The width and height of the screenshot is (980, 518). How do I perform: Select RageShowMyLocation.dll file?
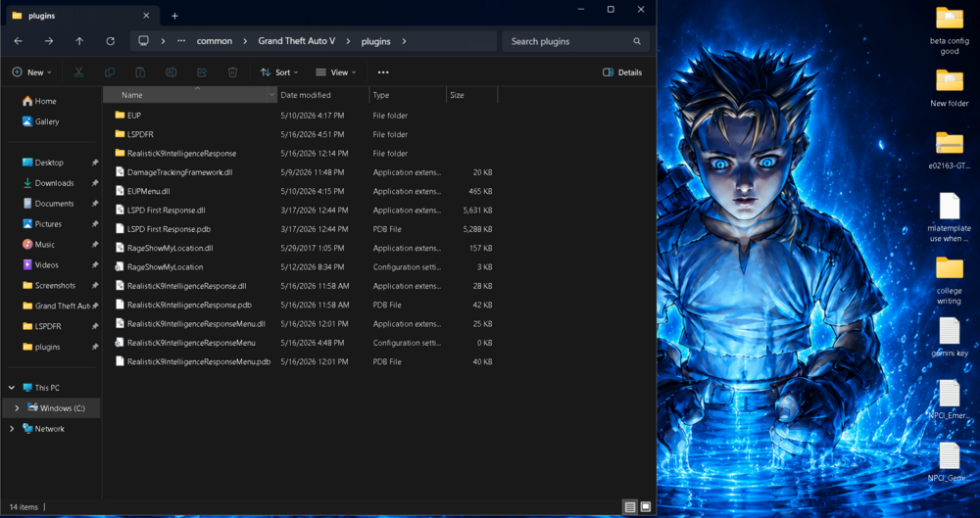pos(164,248)
